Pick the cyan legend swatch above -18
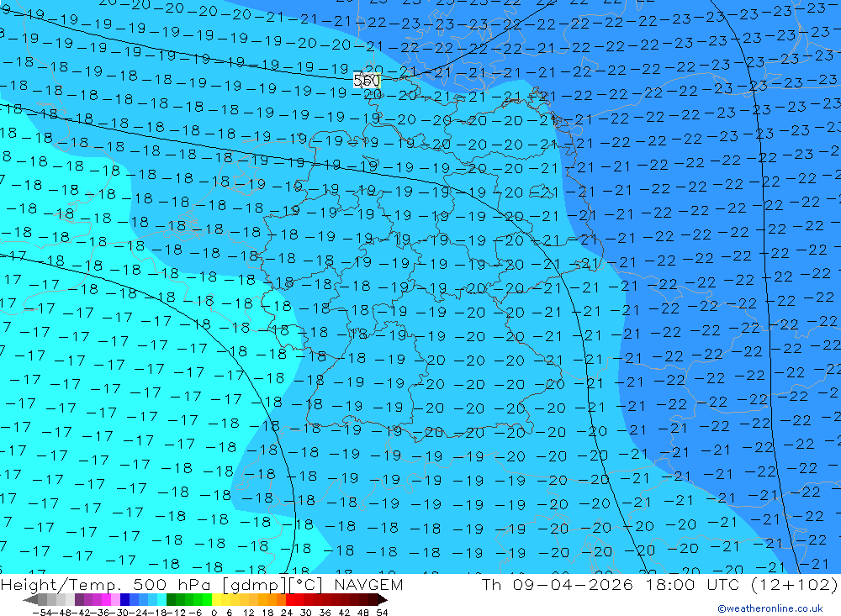The width and height of the screenshot is (841, 616). point(161,599)
